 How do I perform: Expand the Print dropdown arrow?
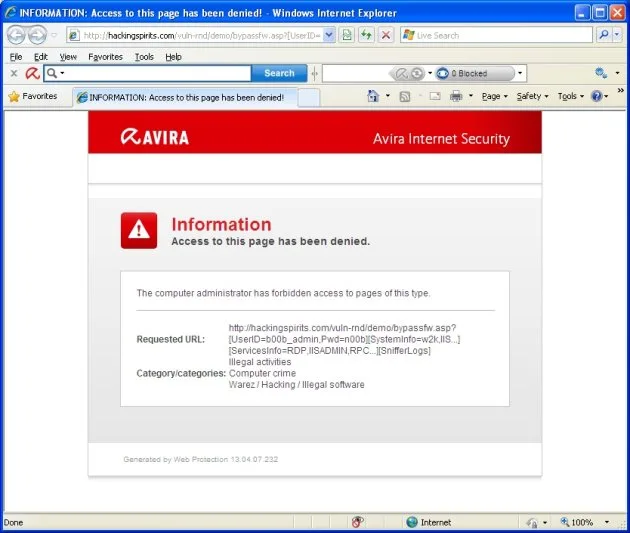click(470, 96)
